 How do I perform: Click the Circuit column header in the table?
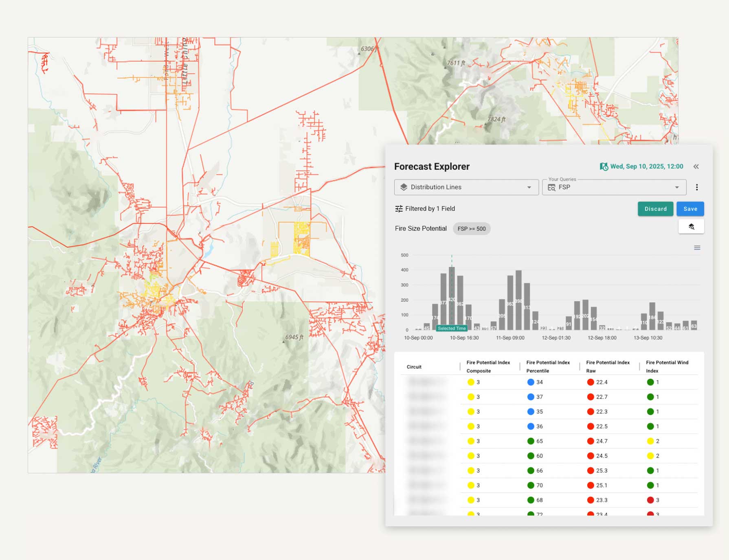[413, 367]
